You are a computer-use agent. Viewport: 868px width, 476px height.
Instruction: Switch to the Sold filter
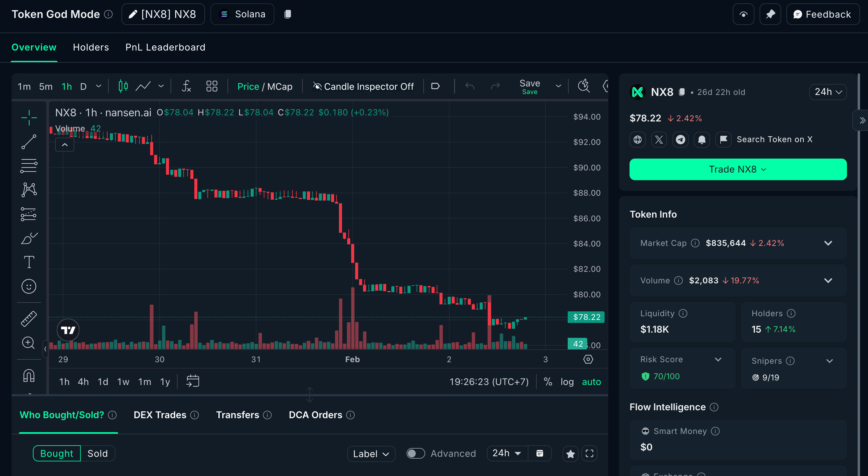click(97, 453)
